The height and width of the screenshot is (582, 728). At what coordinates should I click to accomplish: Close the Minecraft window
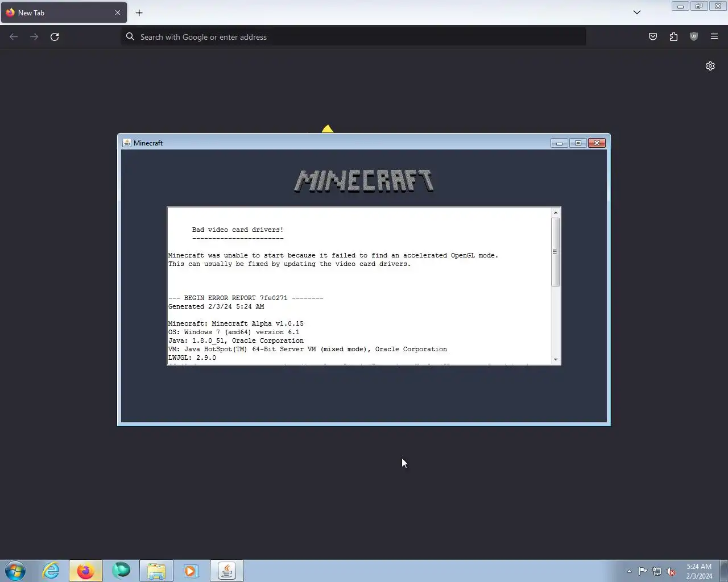(597, 143)
